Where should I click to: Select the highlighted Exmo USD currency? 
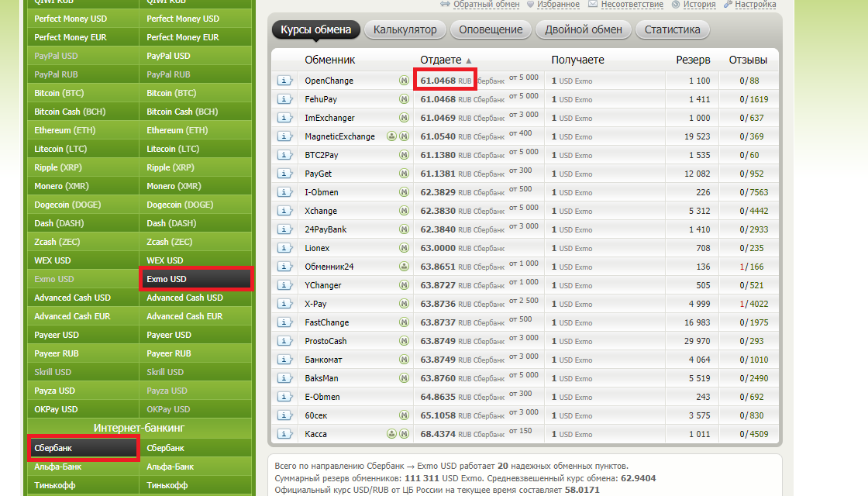pos(196,279)
